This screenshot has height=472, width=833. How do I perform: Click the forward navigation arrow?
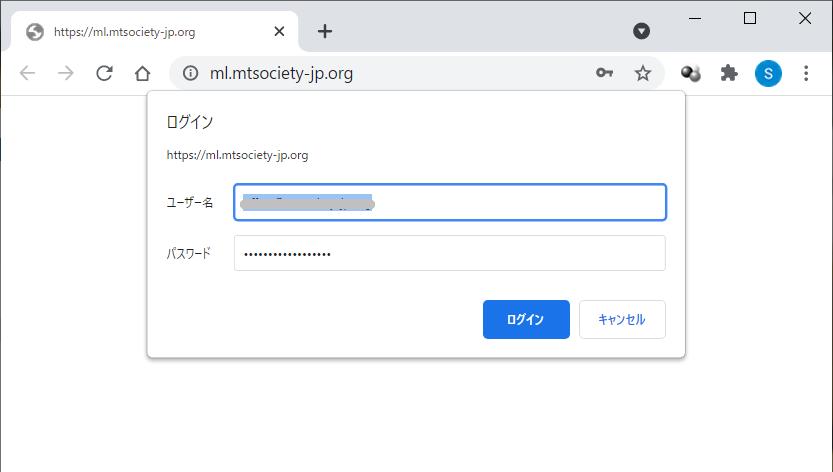pos(66,73)
